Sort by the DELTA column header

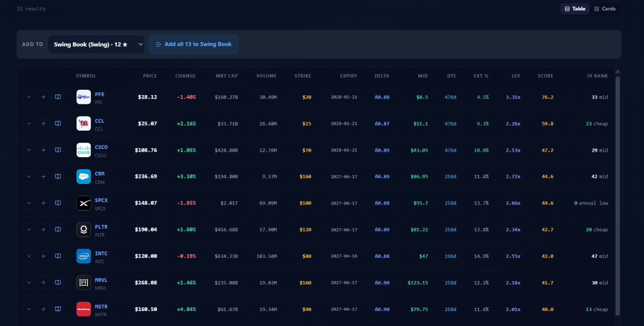(382, 76)
